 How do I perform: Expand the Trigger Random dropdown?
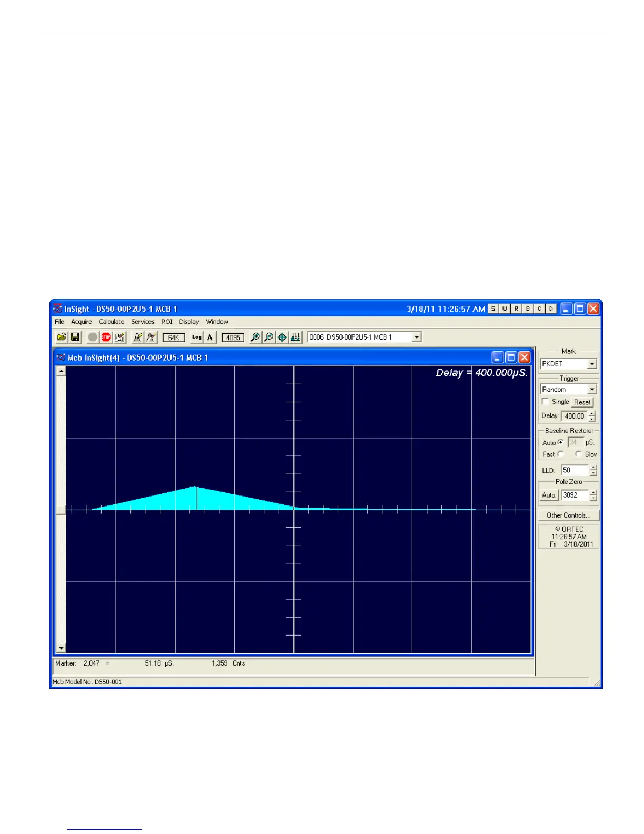592,390
